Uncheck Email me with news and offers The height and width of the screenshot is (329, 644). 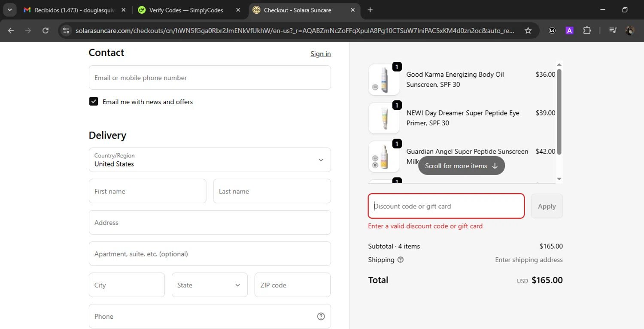94,102
